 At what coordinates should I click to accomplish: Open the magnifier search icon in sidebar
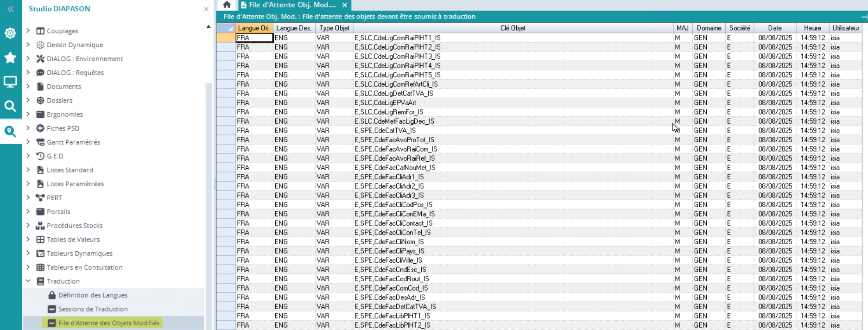(10, 106)
